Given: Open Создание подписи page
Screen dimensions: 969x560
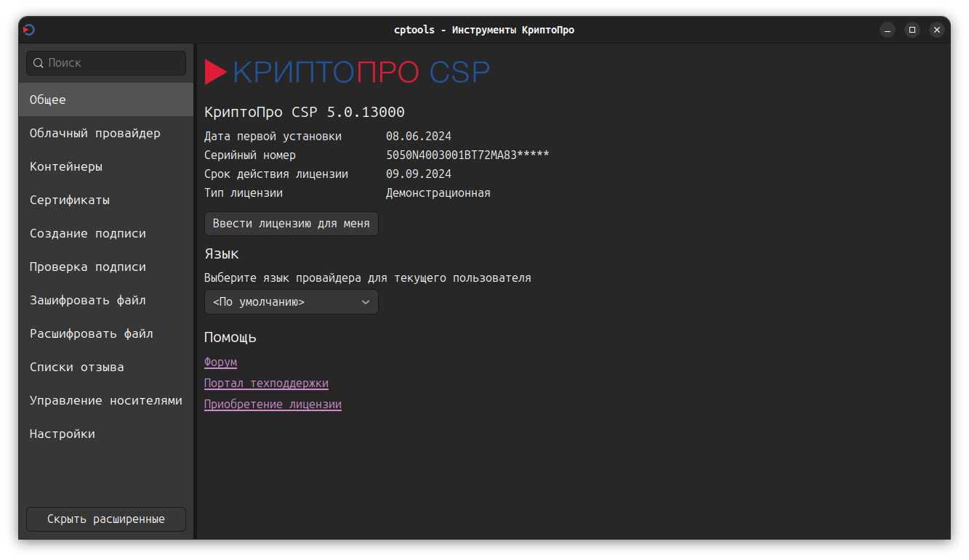Looking at the screenshot, I should point(88,233).
